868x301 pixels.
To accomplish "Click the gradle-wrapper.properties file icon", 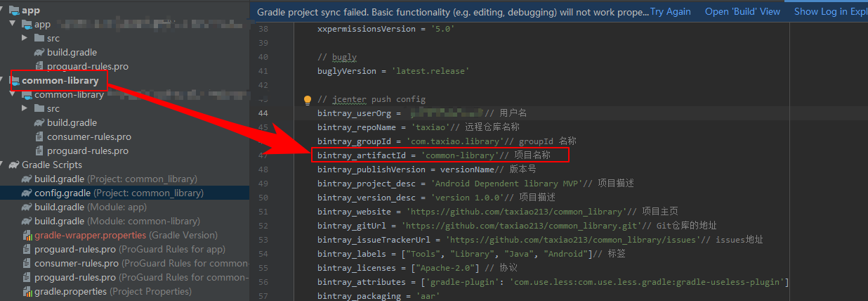I will tap(27, 235).
